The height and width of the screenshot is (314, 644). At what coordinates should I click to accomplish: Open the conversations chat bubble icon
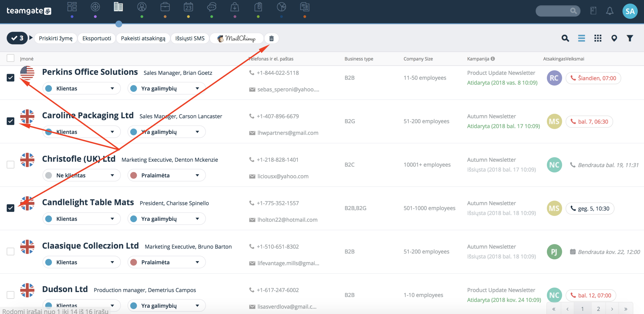point(212,7)
